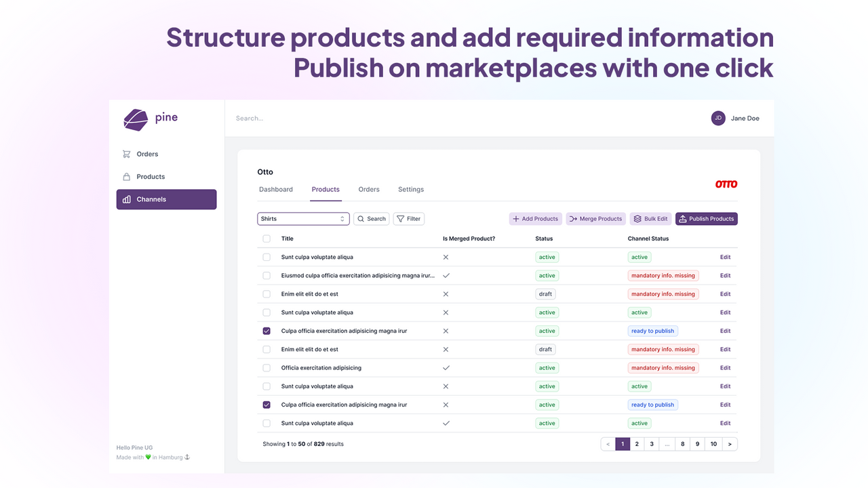This screenshot has width=868, height=488.
Task: Click the upload icon on Publish Products
Action: pos(682,218)
